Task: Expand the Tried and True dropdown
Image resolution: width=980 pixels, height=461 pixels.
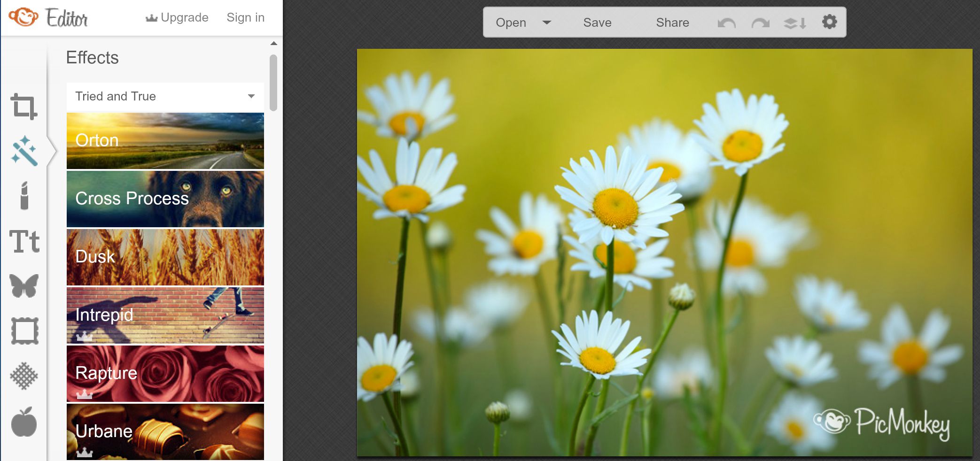Action: (165, 96)
